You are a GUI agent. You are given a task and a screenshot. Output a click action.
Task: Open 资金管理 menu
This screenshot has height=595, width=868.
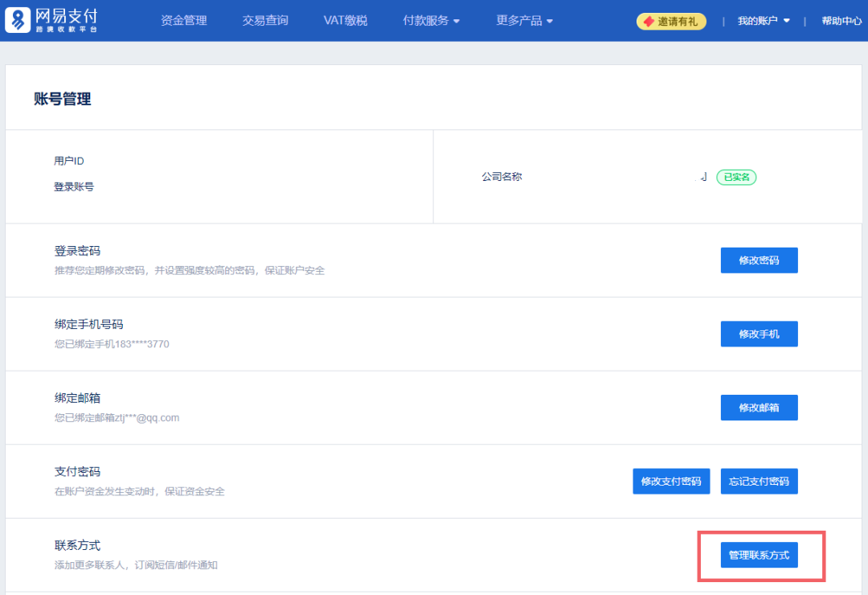(184, 20)
